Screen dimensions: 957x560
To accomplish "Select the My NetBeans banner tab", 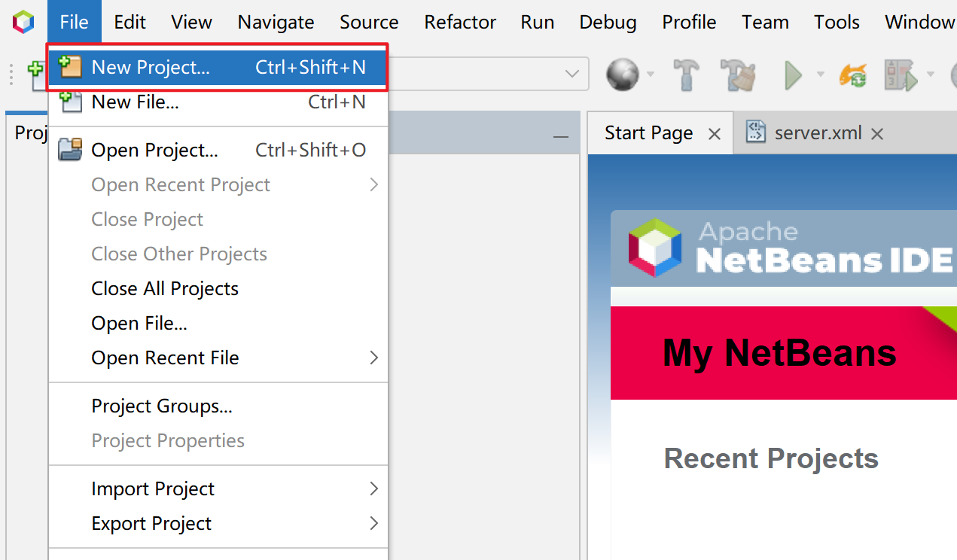I will [779, 353].
